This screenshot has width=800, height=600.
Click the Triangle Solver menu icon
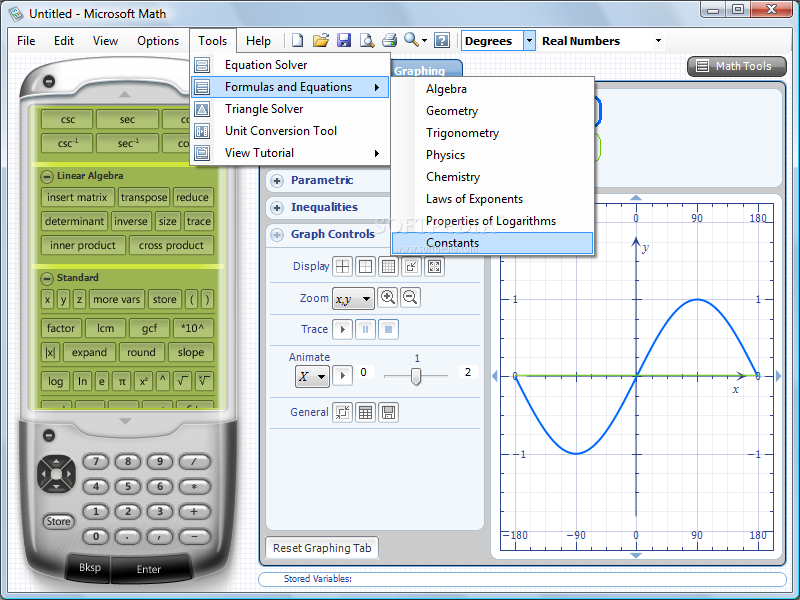coord(202,109)
